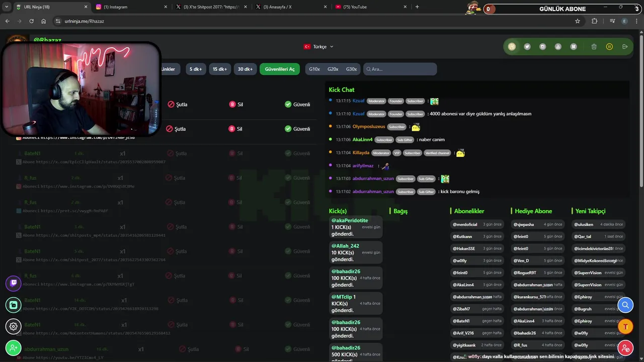
Task: Open browser extensions puzzle icon
Action: [x=595, y=21]
